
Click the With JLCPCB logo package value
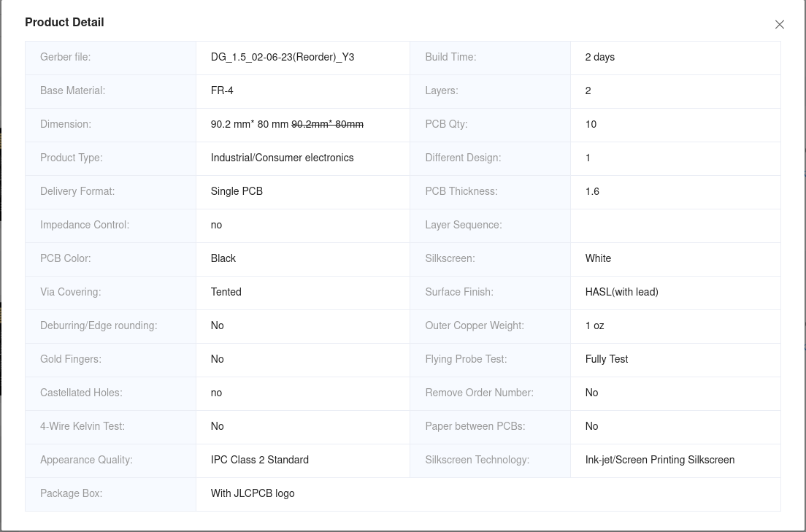[253, 493]
